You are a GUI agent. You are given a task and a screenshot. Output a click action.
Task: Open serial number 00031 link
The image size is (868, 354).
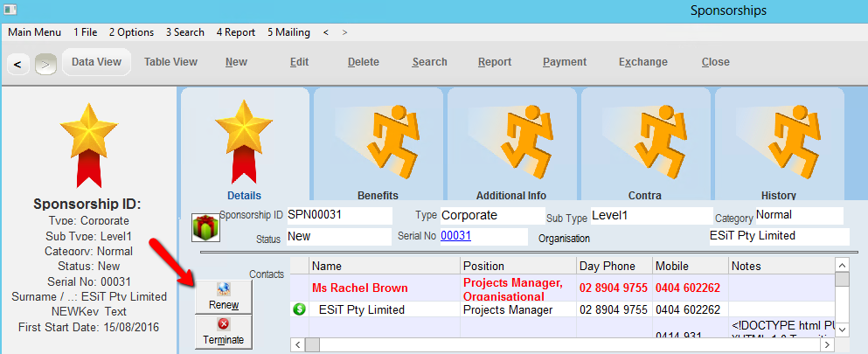(x=455, y=235)
